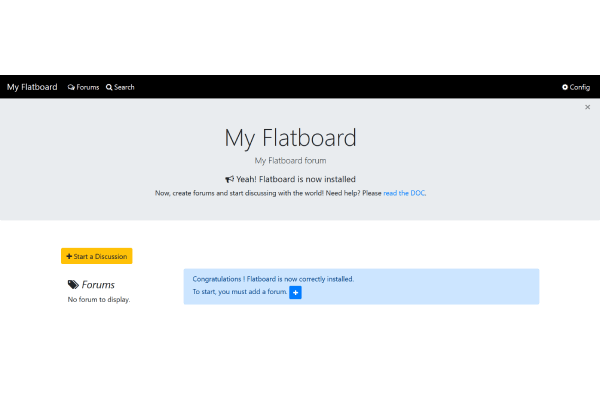
Task: Select the 'My Flatboard forum' subtitle
Action: click(290, 161)
